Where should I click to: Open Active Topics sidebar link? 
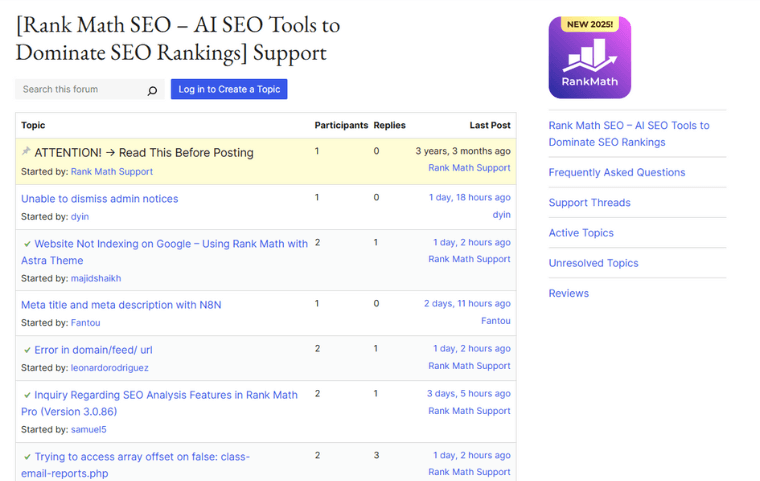click(581, 233)
